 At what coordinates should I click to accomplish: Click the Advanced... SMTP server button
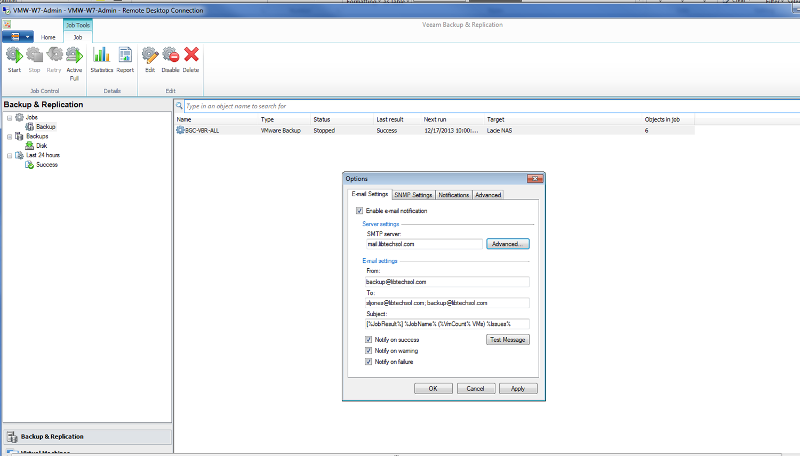pyautogui.click(x=508, y=244)
